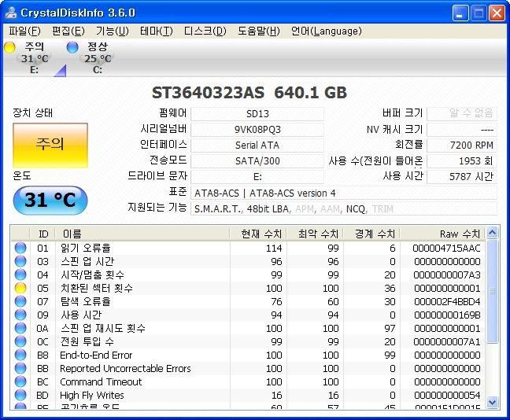Click the power on count field 1953 회
The image size is (510, 420).
click(x=462, y=161)
